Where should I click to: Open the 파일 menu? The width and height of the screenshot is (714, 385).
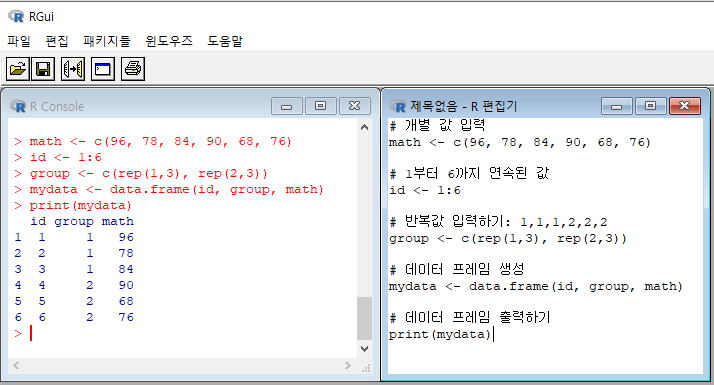pos(19,41)
